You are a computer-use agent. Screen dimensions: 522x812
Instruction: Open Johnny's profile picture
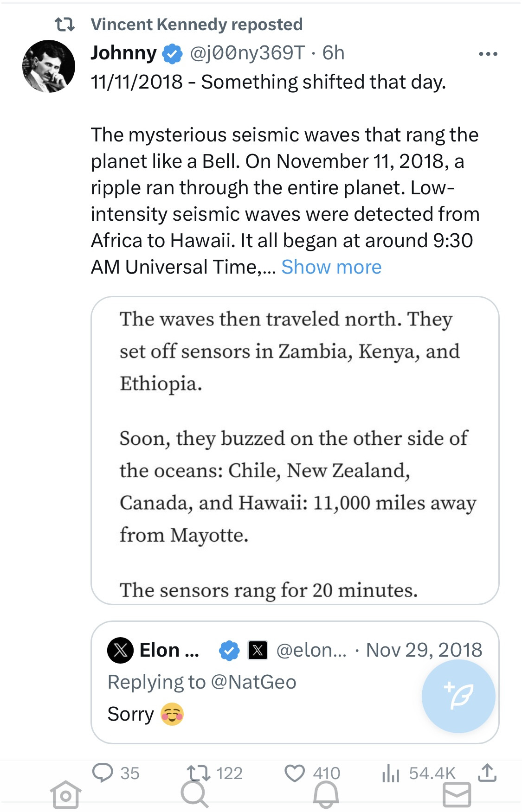click(49, 66)
